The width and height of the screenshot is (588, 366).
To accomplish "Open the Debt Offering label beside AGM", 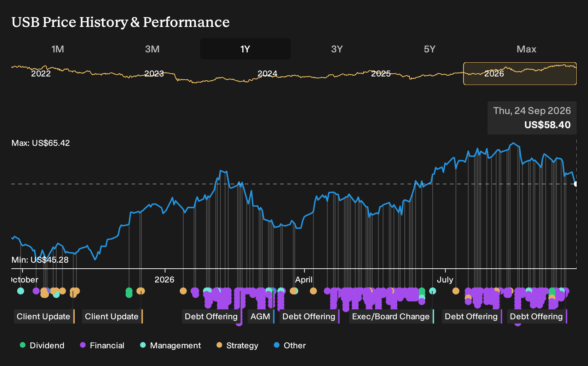I will click(x=310, y=316).
